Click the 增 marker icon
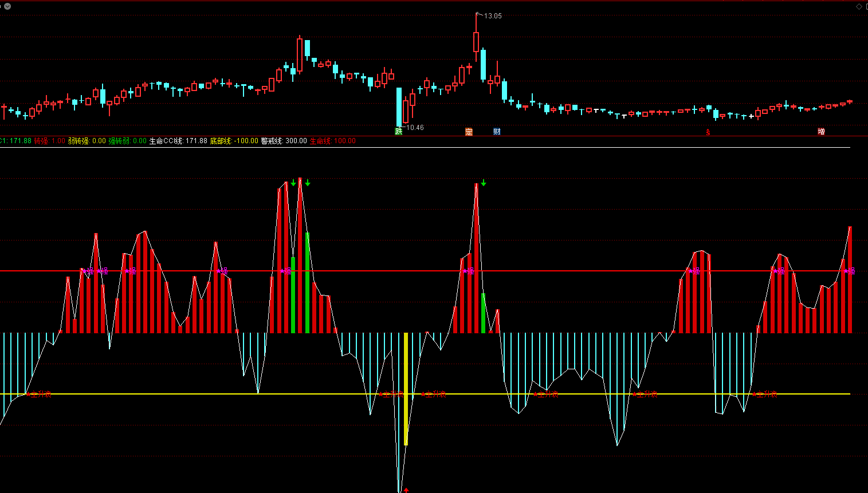Image resolution: width=868 pixels, height=493 pixels. tap(821, 132)
